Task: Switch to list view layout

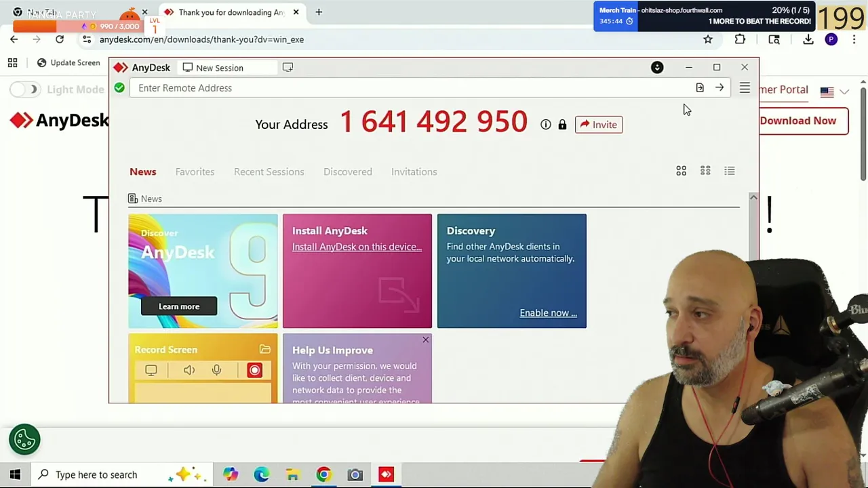Action: (x=730, y=171)
